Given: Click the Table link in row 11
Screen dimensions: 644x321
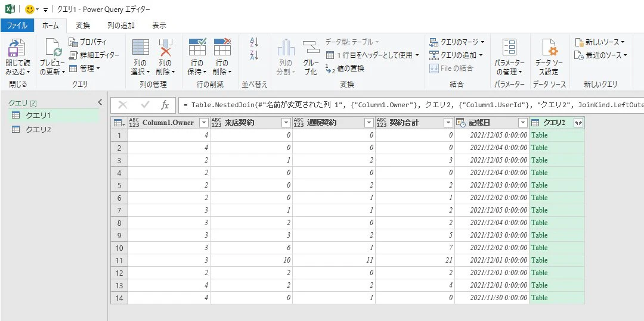Looking at the screenshot, I should (539, 260).
